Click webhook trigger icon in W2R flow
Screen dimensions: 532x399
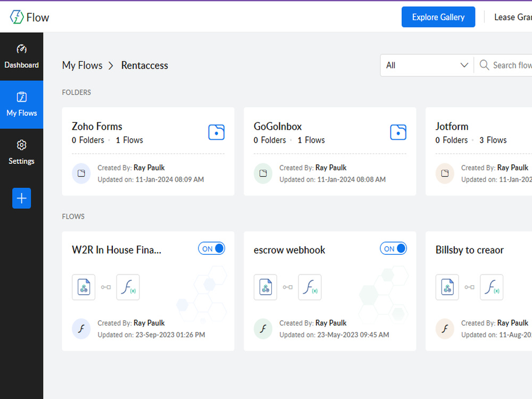point(84,287)
